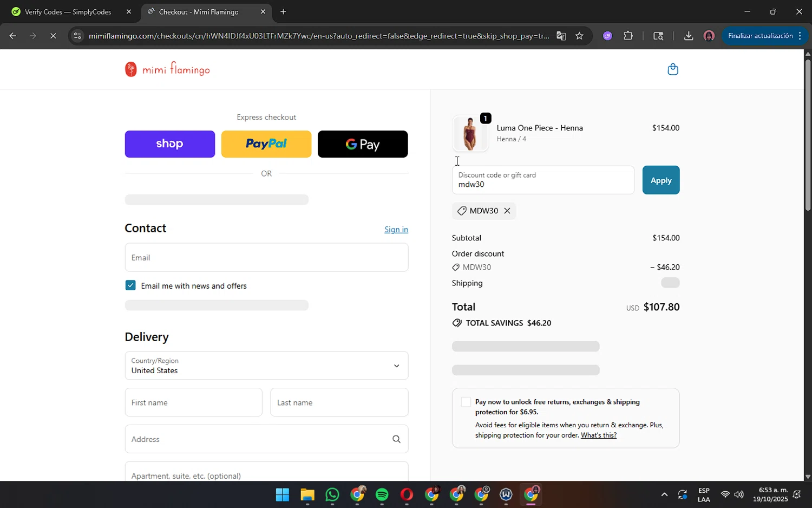
Task: Click the browser address bar URL
Action: [x=319, y=36]
